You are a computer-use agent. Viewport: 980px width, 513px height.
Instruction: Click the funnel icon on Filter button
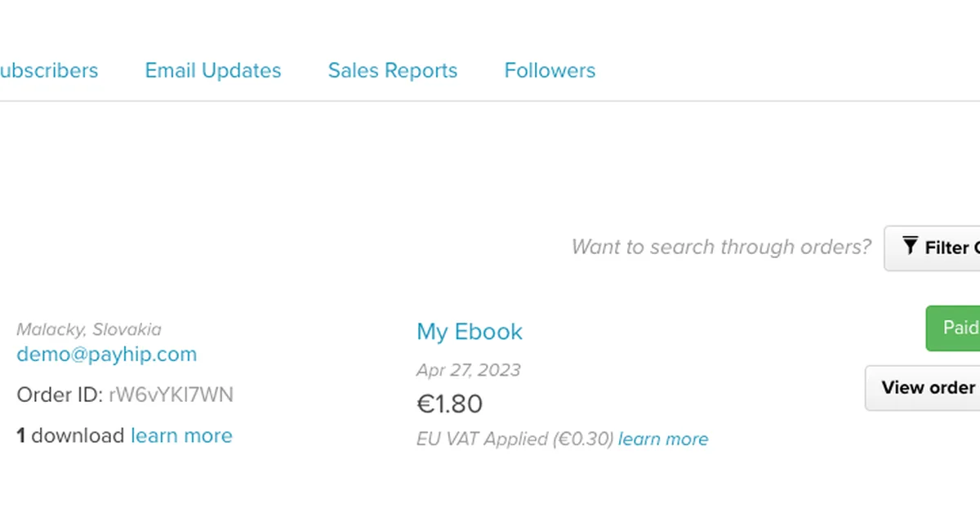(x=910, y=247)
